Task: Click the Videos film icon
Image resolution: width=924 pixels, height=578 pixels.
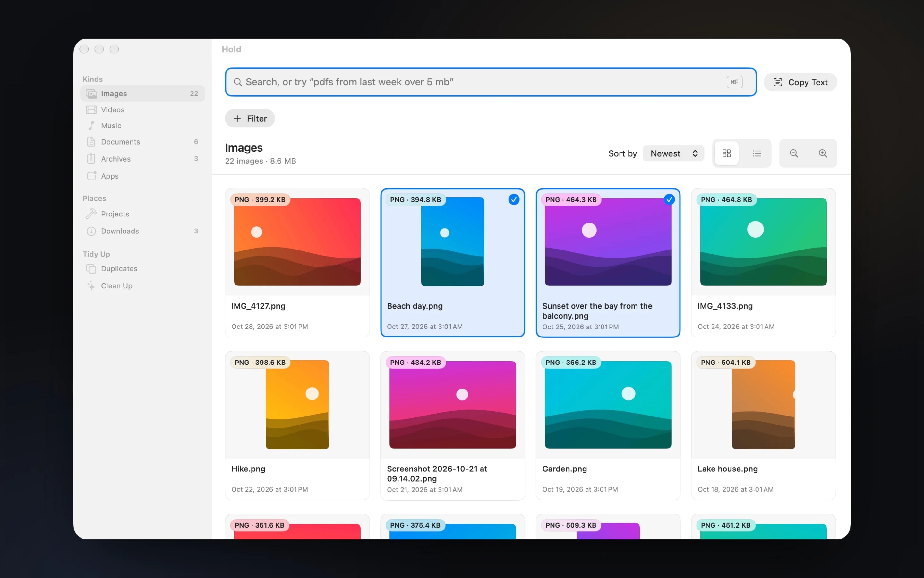Action: (91, 110)
